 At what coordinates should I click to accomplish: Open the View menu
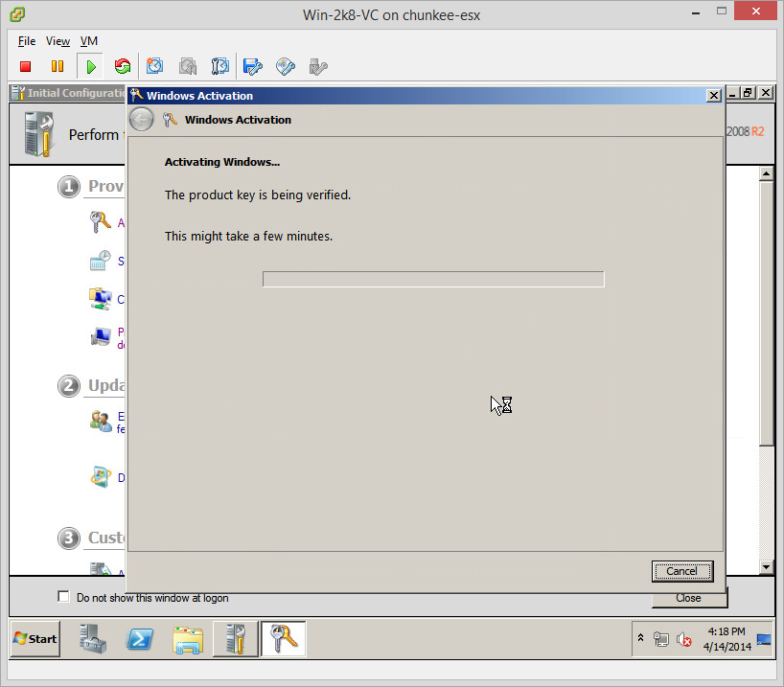58,41
